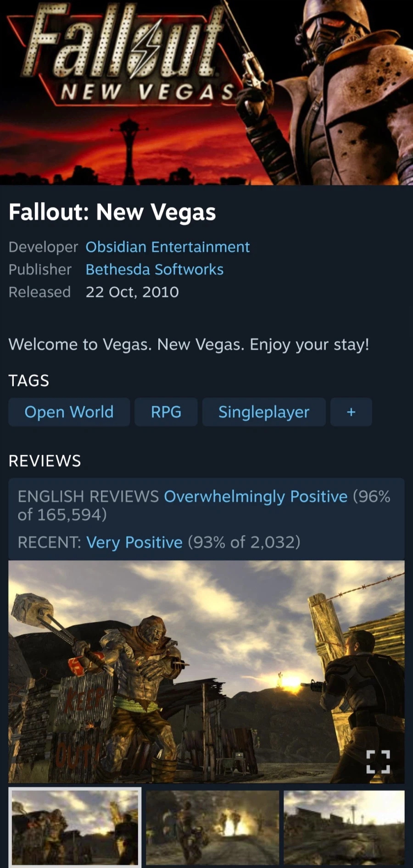413x868 pixels.
Task: Select the Open World tag
Action: tap(69, 412)
